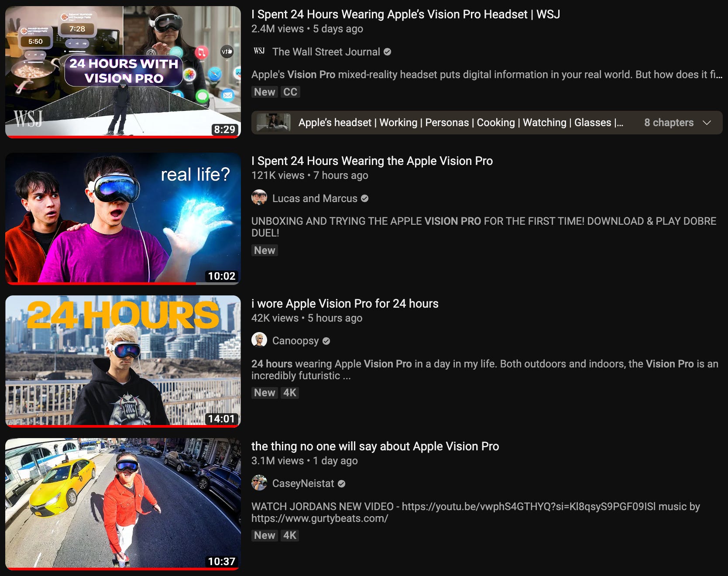Click the New badge on WSJ video
Image resolution: width=728 pixels, height=576 pixels.
(x=264, y=92)
